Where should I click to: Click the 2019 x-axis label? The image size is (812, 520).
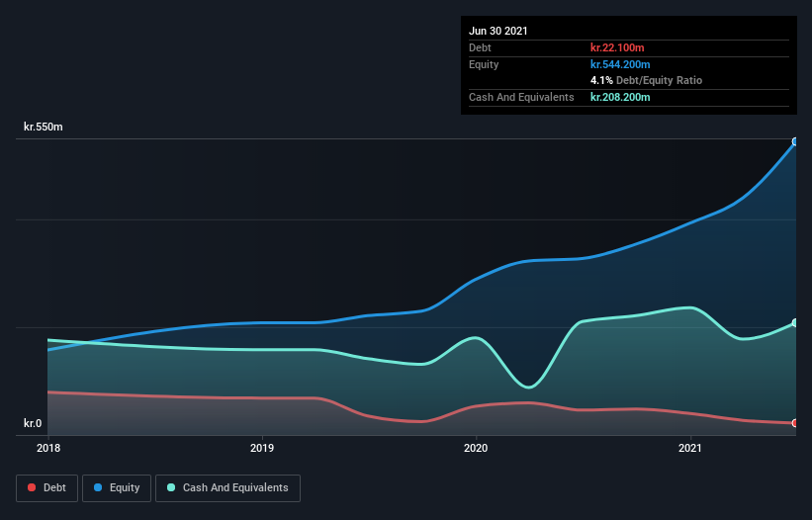coord(262,448)
